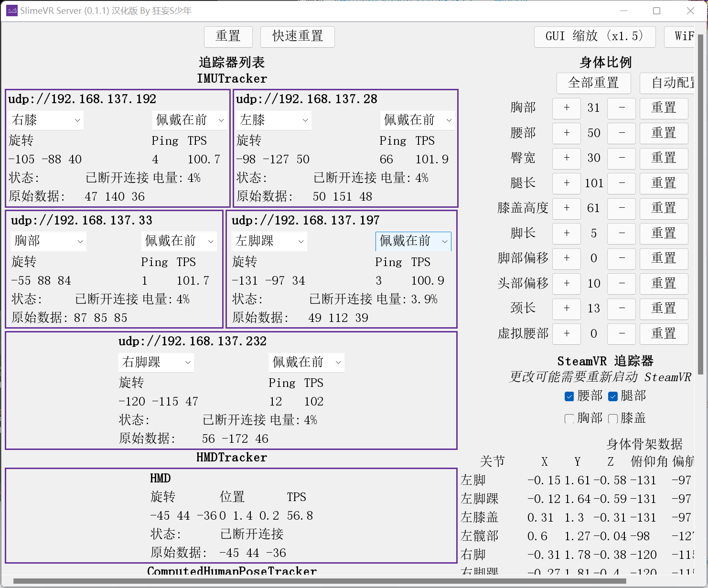
Task: Decrease 腿长 value with minus button
Action: 622,183
